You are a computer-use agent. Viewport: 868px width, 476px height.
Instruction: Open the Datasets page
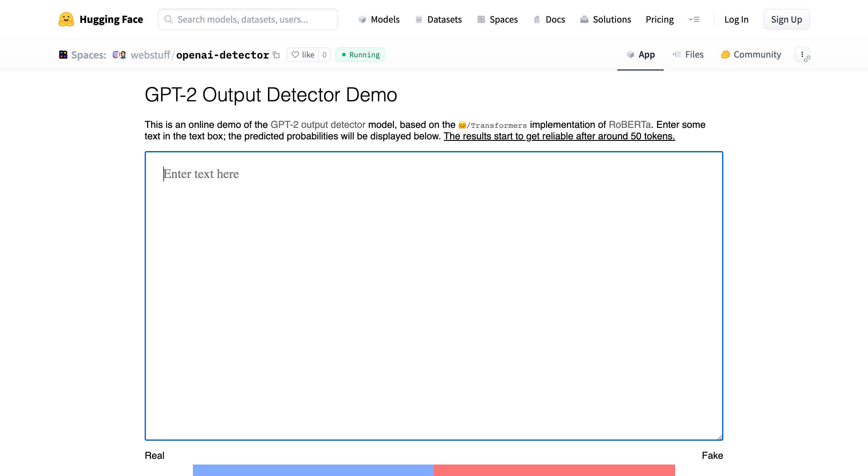(439, 19)
